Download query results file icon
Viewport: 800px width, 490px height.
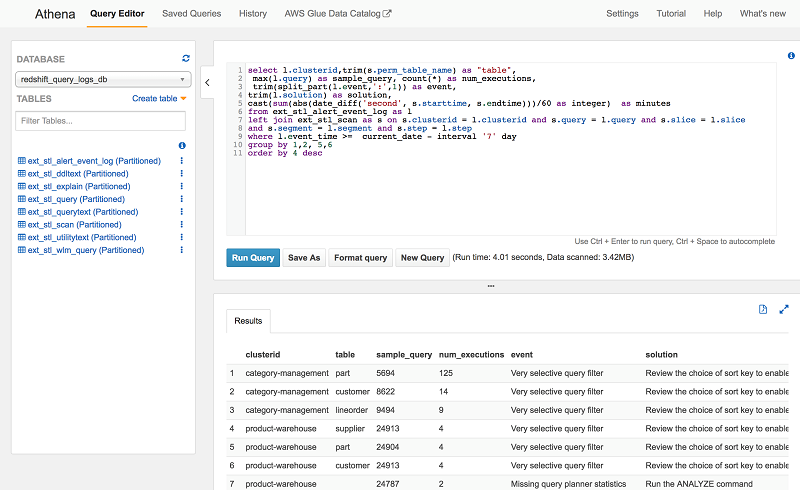tap(763, 310)
